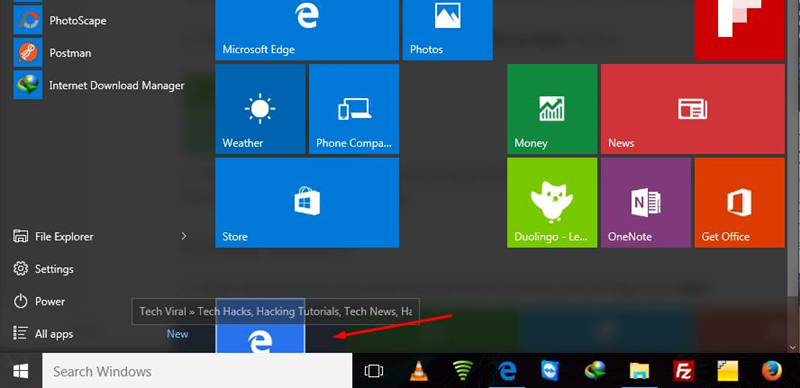The image size is (800, 388).
Task: Launch VLC media player from taskbar
Action: 419,371
